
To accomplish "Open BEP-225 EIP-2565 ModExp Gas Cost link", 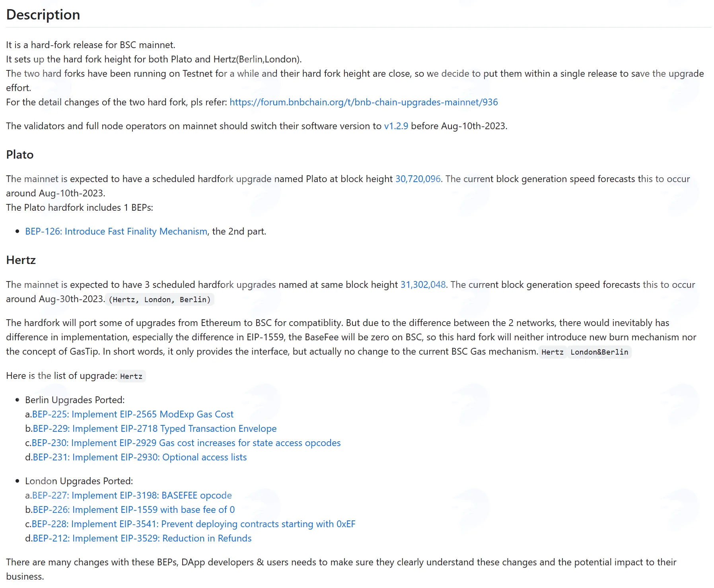I will click(x=132, y=414).
